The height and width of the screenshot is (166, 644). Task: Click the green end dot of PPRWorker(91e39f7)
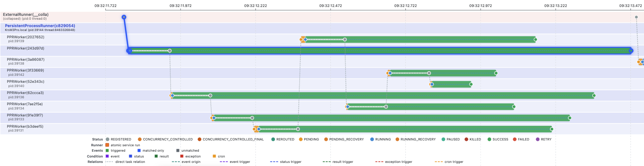pos(569,118)
